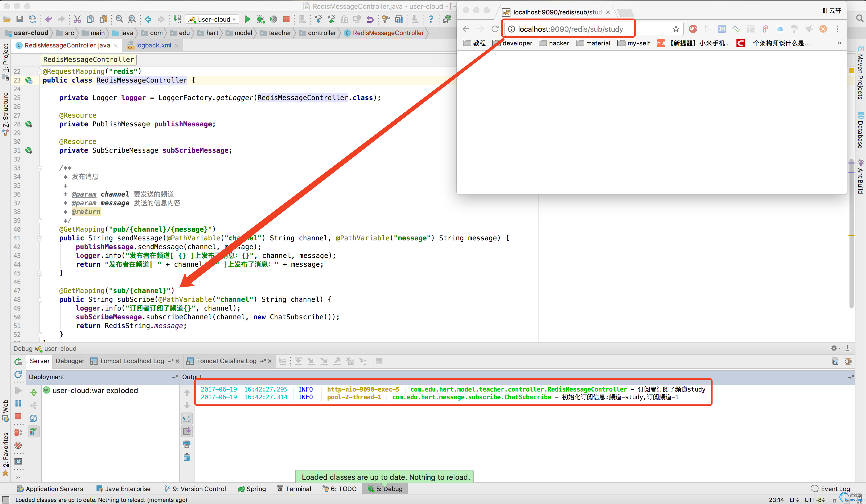This screenshot has height=504, width=866.
Task: Start debugging with the bug icon
Action: coord(260,19)
